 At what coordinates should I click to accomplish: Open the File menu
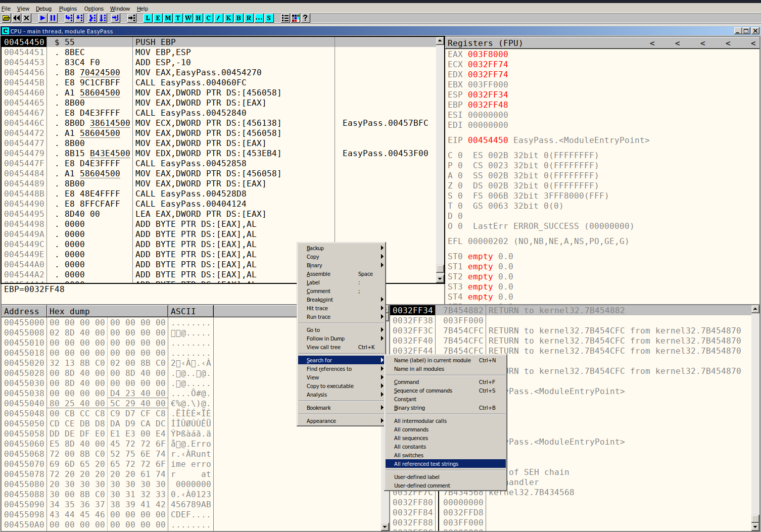tap(6, 9)
